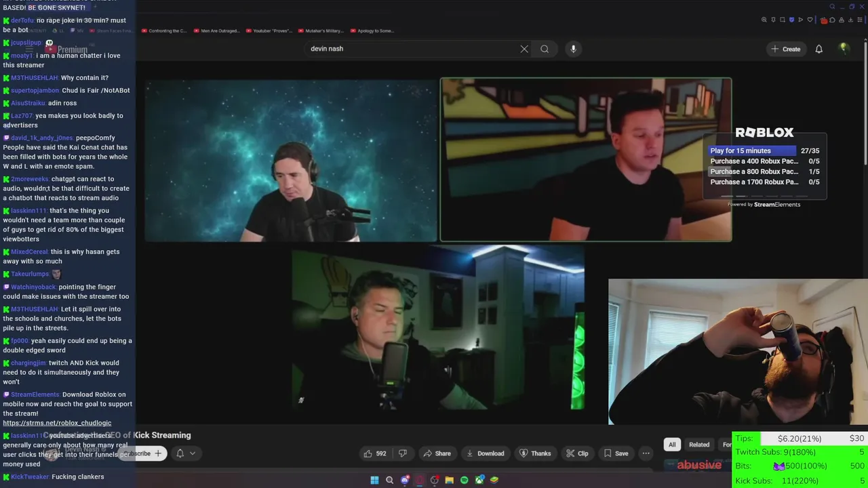Open File Explorer from the taskbar
The width and height of the screenshot is (868, 488).
tap(449, 480)
